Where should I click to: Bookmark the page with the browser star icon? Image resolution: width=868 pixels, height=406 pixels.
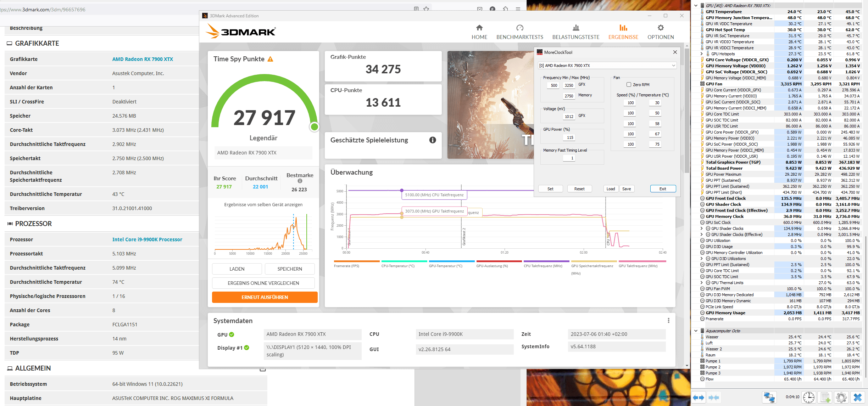tap(426, 9)
